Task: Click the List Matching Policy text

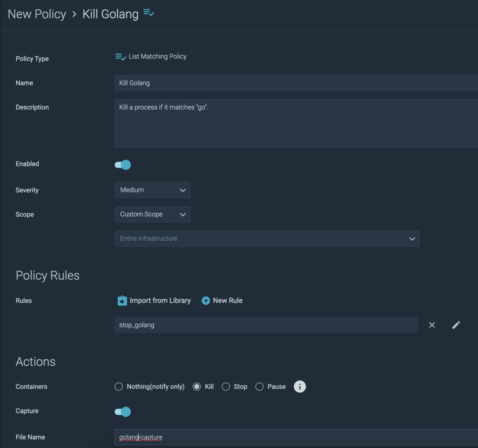Action: pyautogui.click(x=158, y=57)
